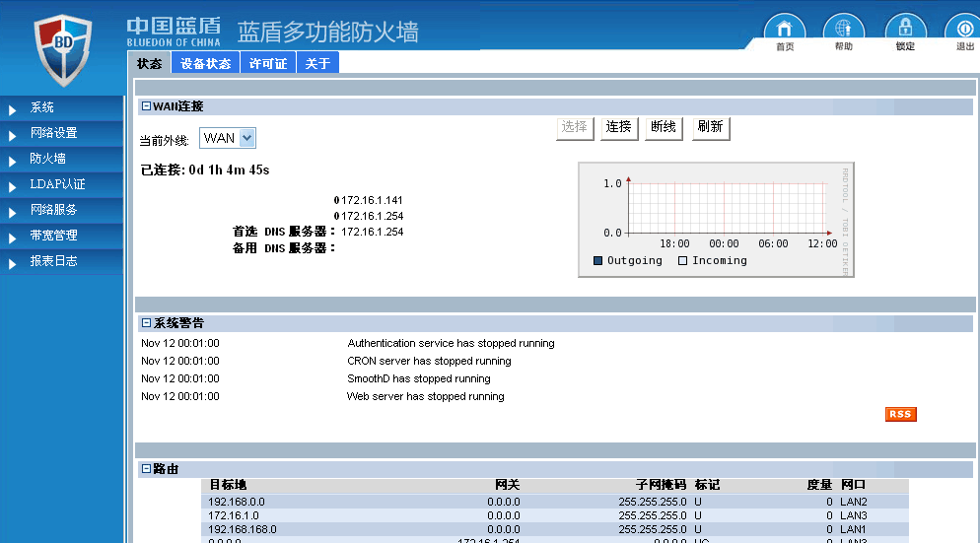980x543 pixels.
Task: Click the 网口 column header
Action: (853, 485)
